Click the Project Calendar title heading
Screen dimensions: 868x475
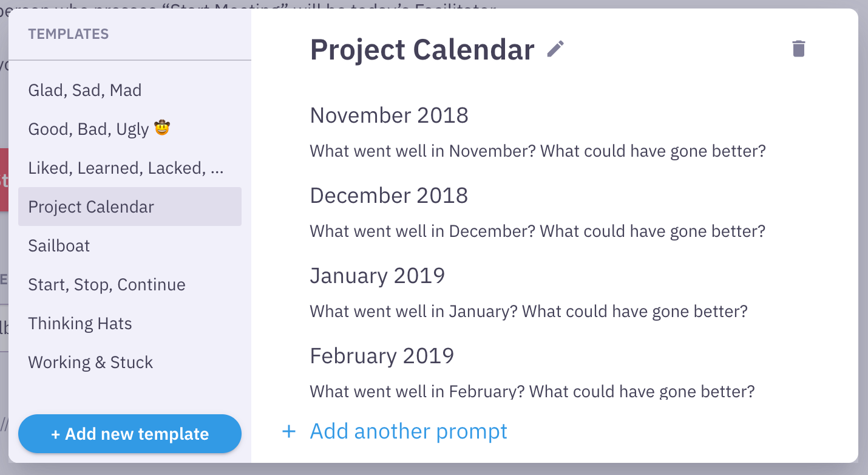[x=422, y=50]
